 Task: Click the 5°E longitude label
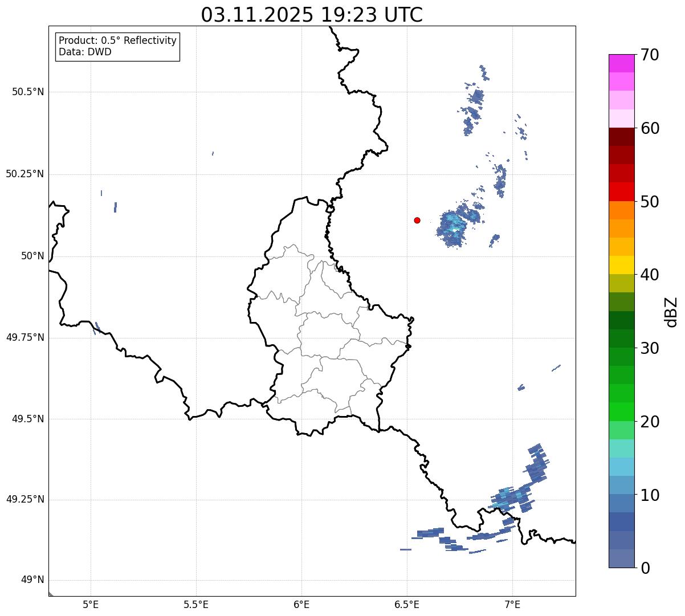(91, 604)
